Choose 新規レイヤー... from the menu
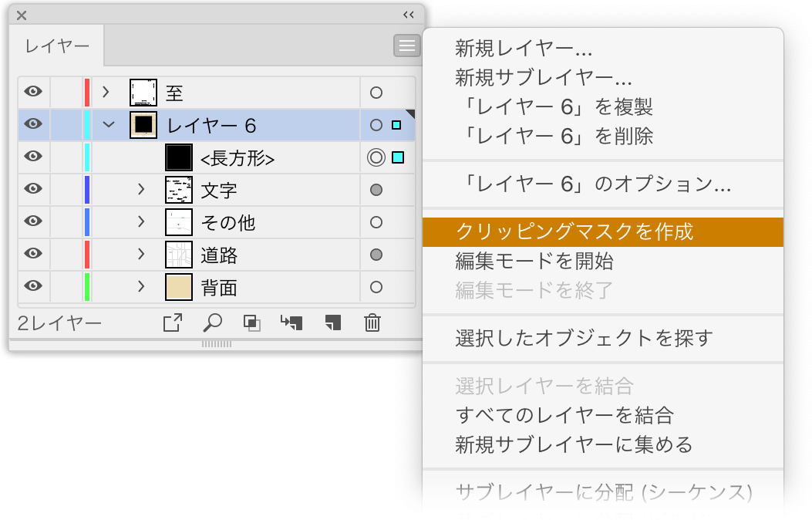The height and width of the screenshot is (520, 812). 524,49
